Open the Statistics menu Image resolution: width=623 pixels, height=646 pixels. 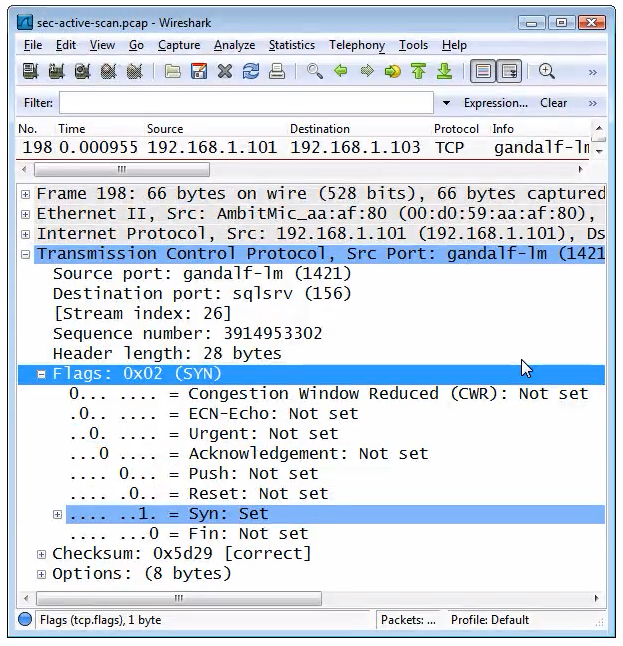click(292, 44)
